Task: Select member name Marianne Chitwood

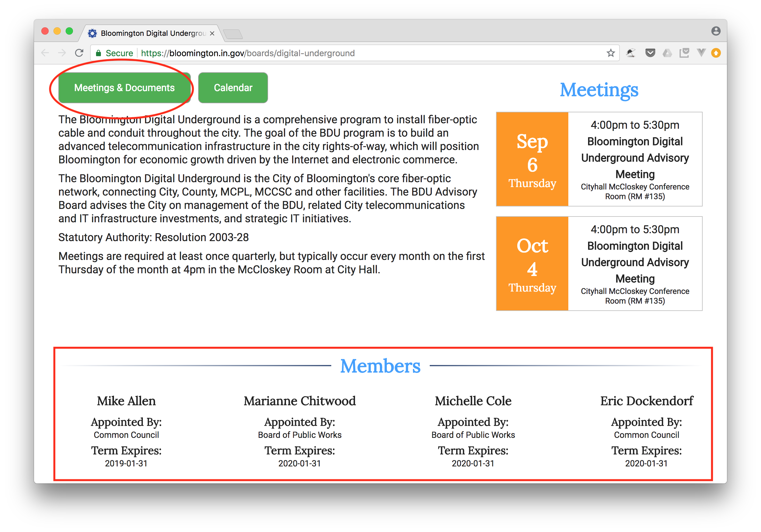Action: 300,401
